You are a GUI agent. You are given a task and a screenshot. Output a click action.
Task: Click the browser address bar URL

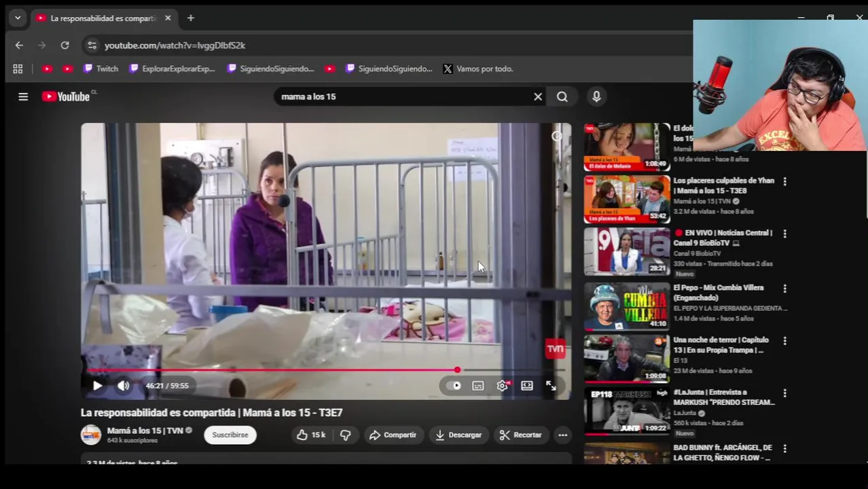click(x=175, y=46)
